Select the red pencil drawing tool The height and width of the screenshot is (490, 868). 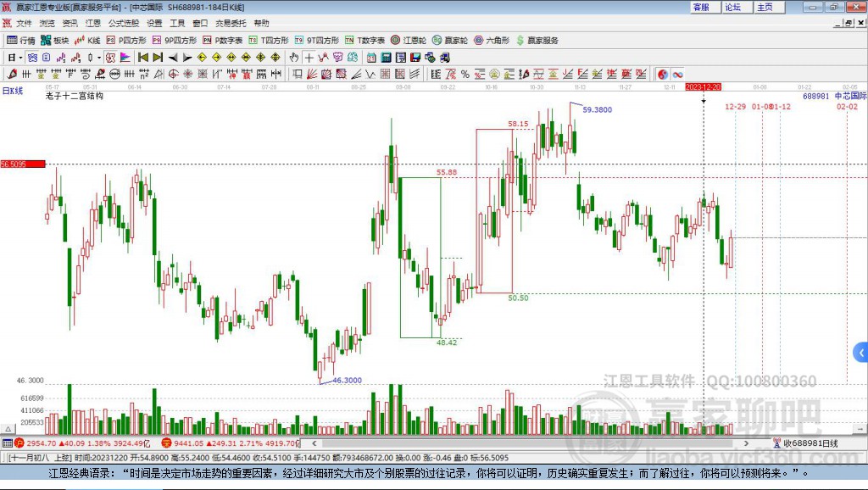12,74
